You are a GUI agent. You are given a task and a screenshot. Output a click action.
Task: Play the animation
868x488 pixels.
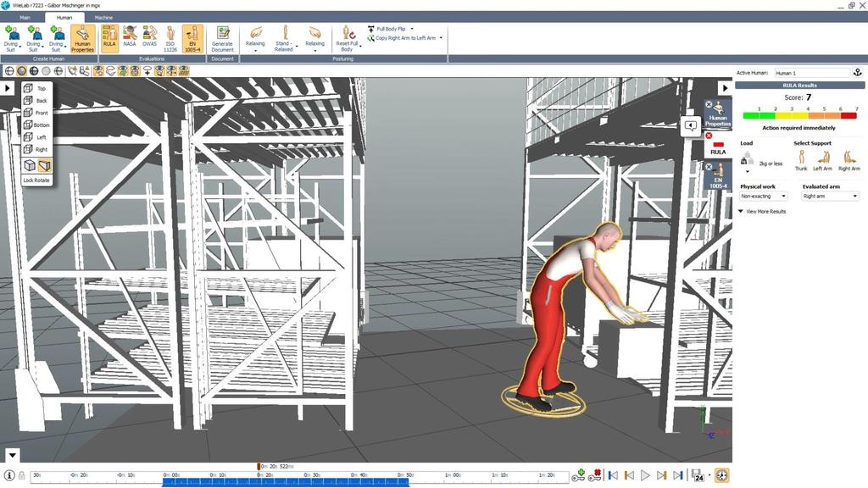tap(645, 475)
